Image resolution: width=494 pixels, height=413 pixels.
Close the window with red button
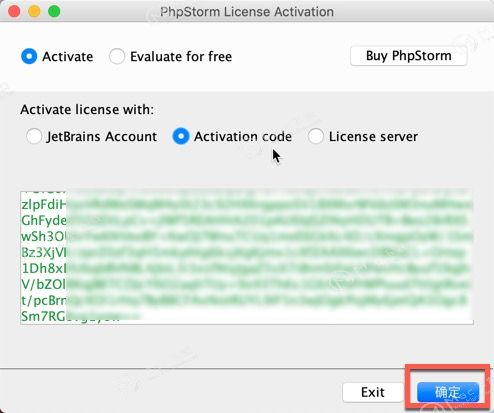[14, 12]
